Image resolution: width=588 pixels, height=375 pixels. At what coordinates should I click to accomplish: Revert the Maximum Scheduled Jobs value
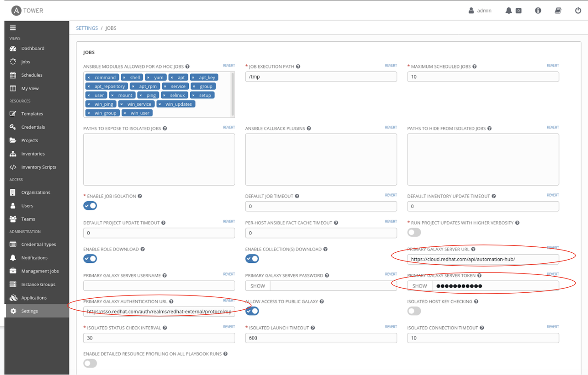coord(553,66)
